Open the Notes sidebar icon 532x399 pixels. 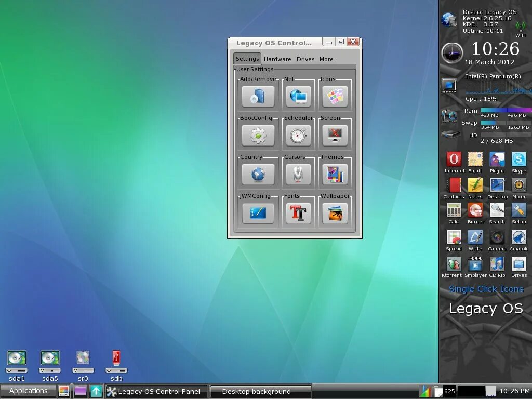475,185
